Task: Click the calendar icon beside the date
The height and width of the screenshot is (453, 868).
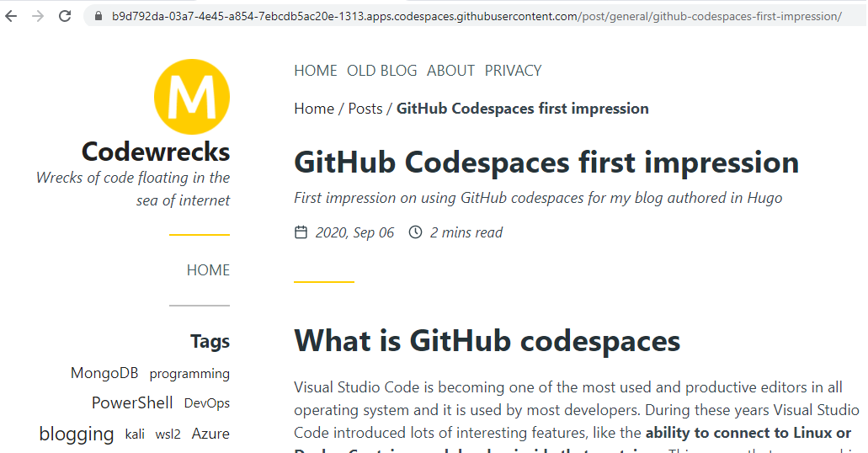Action: pyautogui.click(x=301, y=232)
